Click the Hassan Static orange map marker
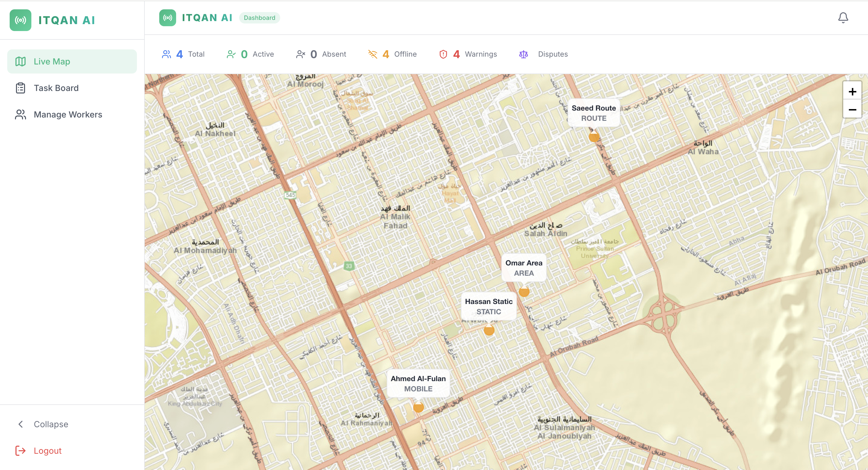The image size is (868, 470). click(489, 330)
